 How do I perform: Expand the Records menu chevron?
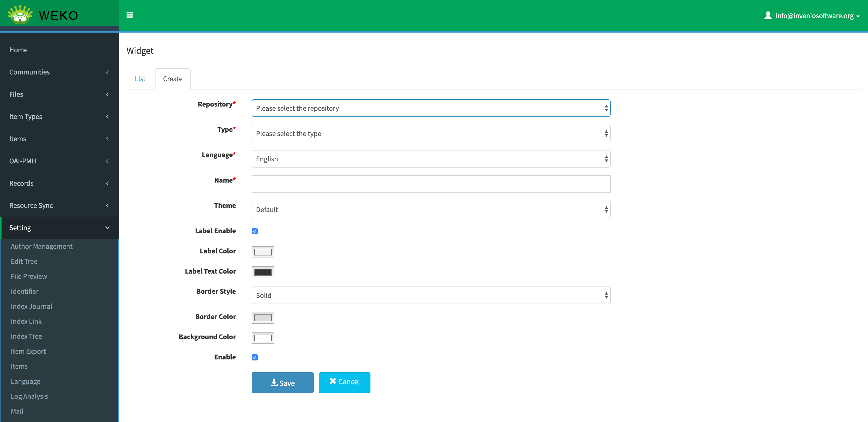point(107,183)
